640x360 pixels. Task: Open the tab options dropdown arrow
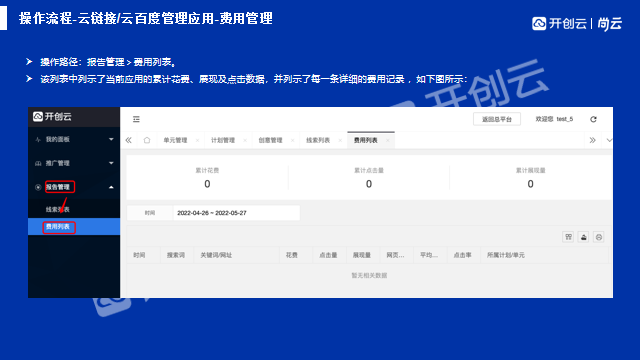tap(609, 140)
